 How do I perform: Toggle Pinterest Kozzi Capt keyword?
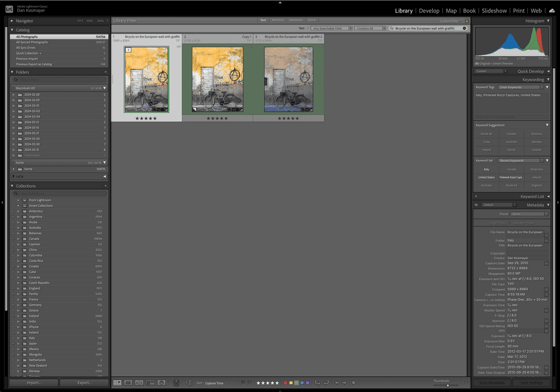click(511, 178)
